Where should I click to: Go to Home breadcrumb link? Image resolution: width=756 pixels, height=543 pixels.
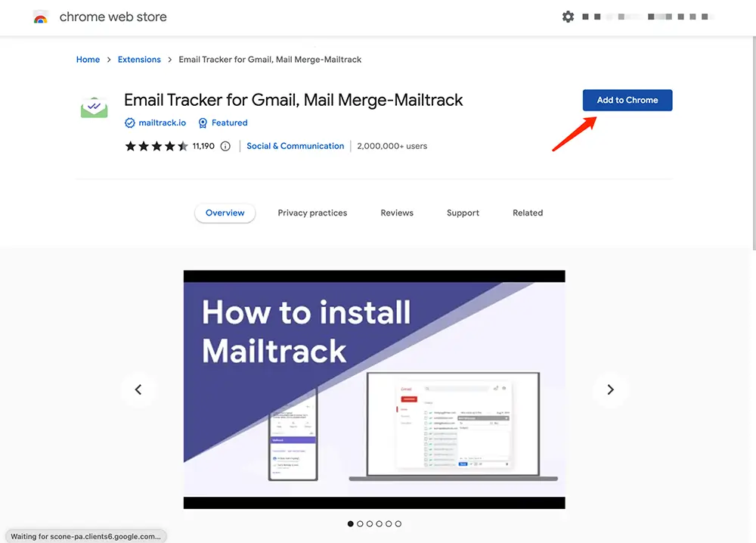pyautogui.click(x=88, y=59)
